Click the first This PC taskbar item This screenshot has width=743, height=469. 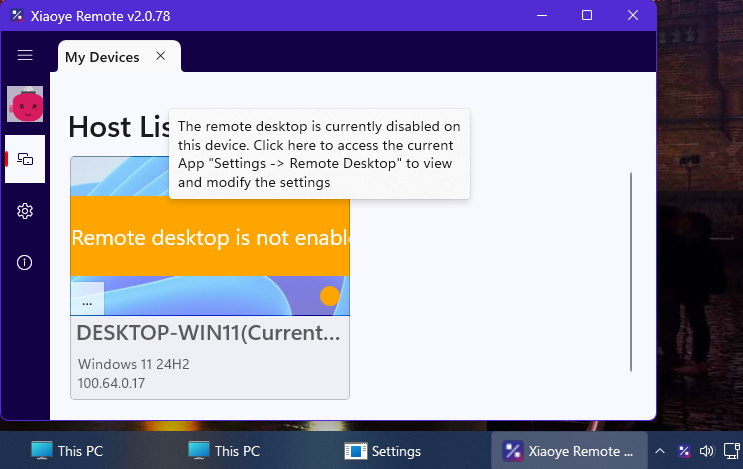pos(67,451)
